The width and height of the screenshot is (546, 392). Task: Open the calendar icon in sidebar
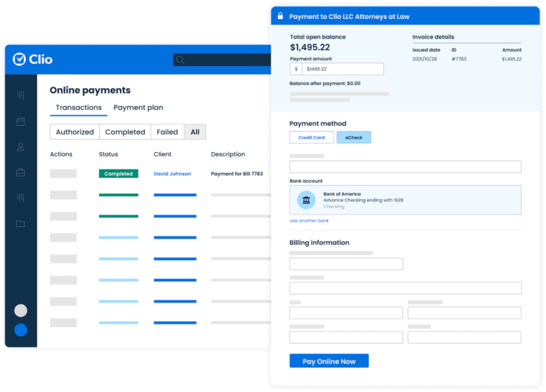coord(20,121)
